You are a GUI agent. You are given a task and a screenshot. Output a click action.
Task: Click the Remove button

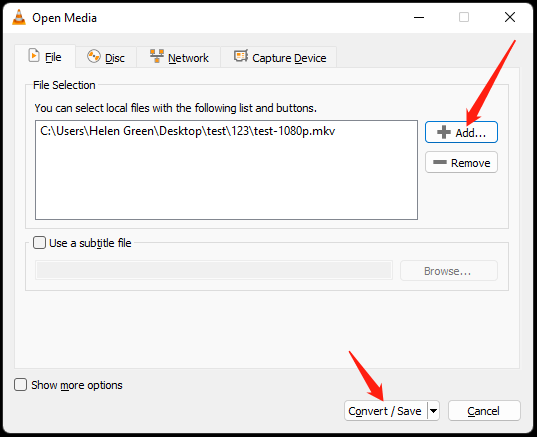[x=461, y=162]
